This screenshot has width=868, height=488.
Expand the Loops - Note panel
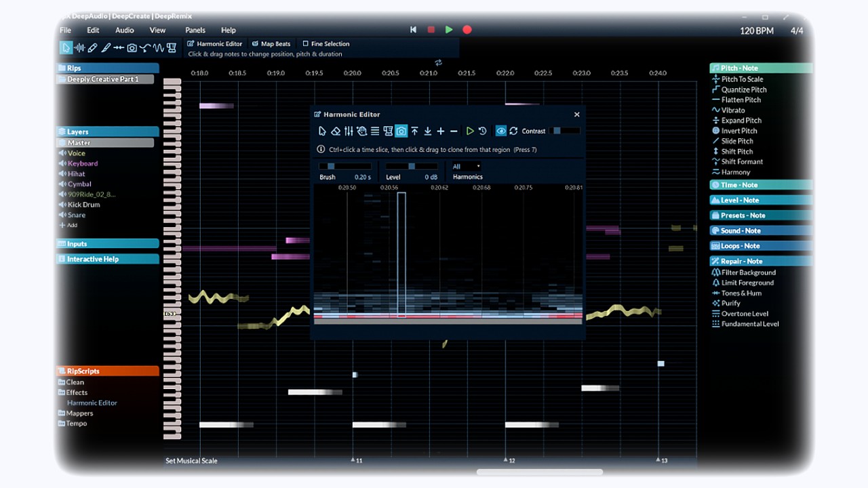[x=761, y=246]
